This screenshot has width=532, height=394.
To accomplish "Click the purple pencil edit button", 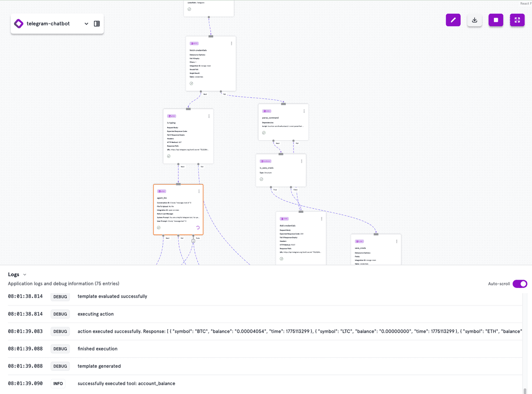I will pyautogui.click(x=453, y=20).
